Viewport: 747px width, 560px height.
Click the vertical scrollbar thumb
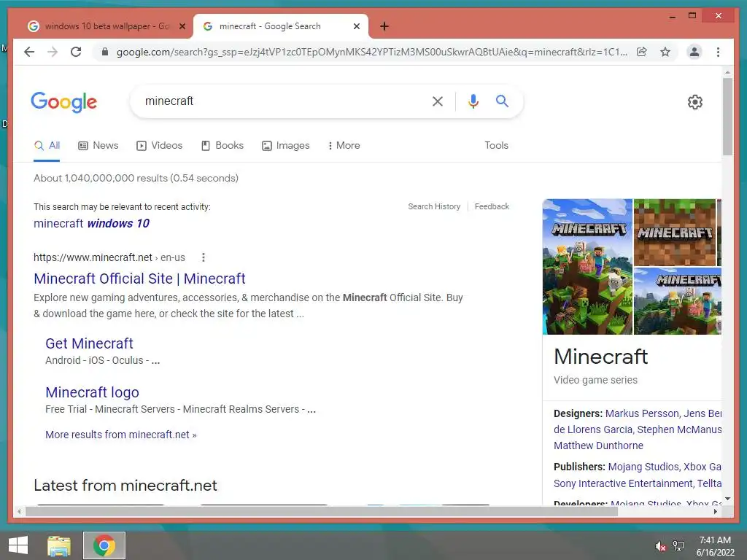(x=727, y=117)
